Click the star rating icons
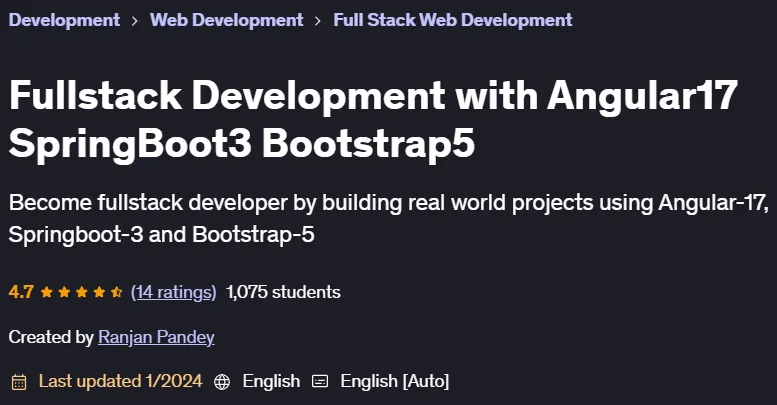The width and height of the screenshot is (777, 405). click(82, 292)
